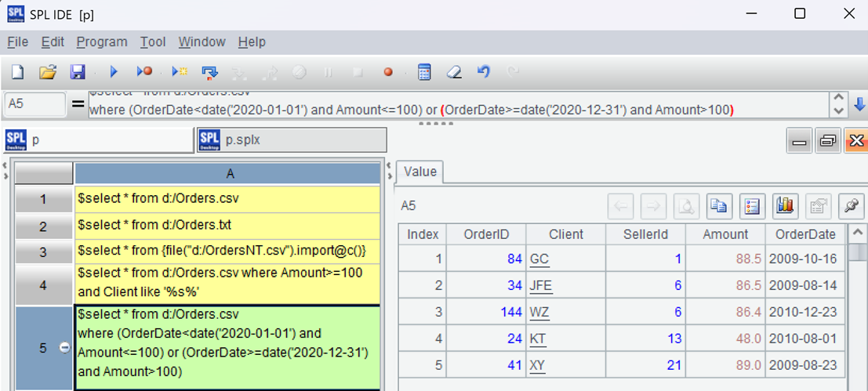Click the copy icon in Value panel

tap(718, 206)
